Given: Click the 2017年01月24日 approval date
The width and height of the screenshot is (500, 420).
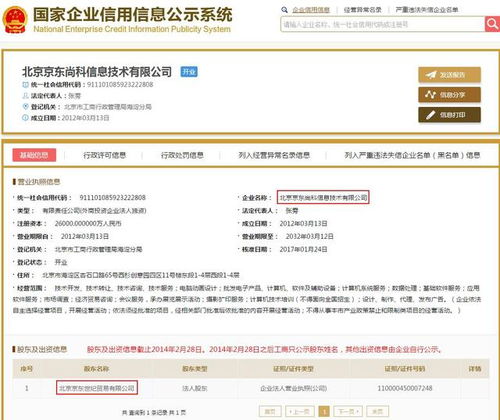Looking at the screenshot, I should [303, 249].
